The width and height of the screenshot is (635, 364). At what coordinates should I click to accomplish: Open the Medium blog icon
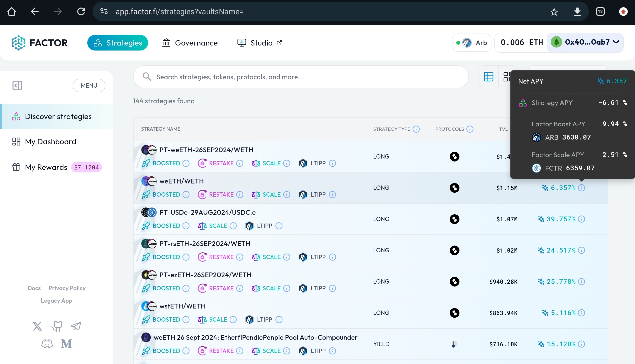pos(67,344)
